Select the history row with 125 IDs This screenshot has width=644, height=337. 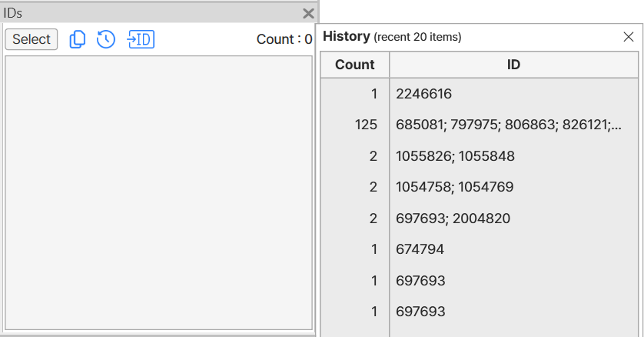[507, 125]
